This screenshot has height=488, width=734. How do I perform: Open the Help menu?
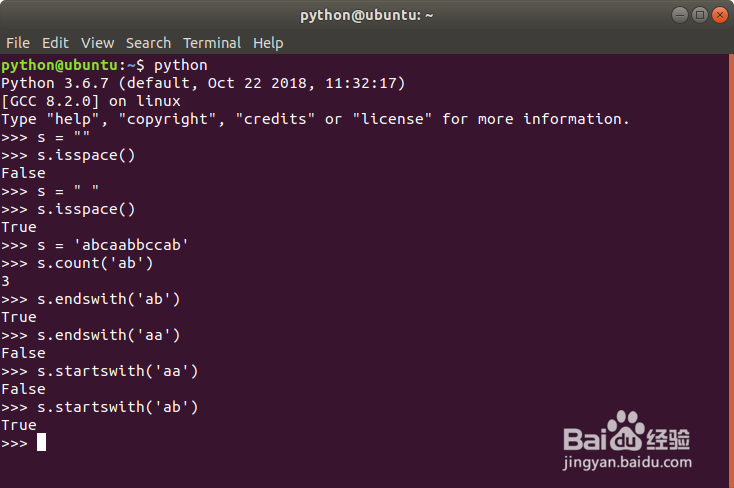(268, 43)
